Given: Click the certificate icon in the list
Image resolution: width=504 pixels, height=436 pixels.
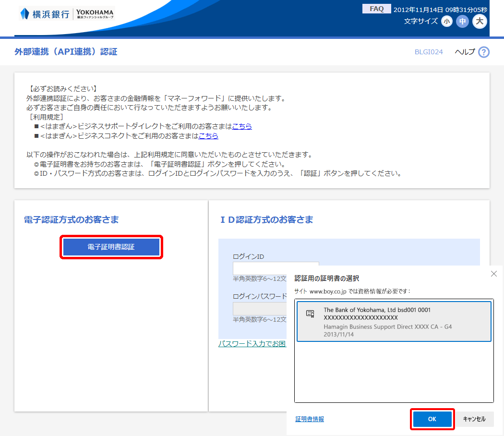Looking at the screenshot, I should click(x=310, y=314).
